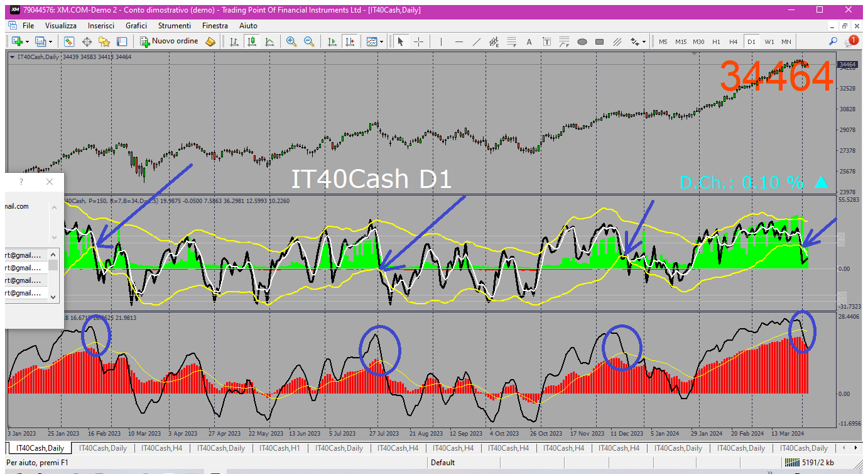
Task: Select the Text 'A' tool
Action: point(529,41)
